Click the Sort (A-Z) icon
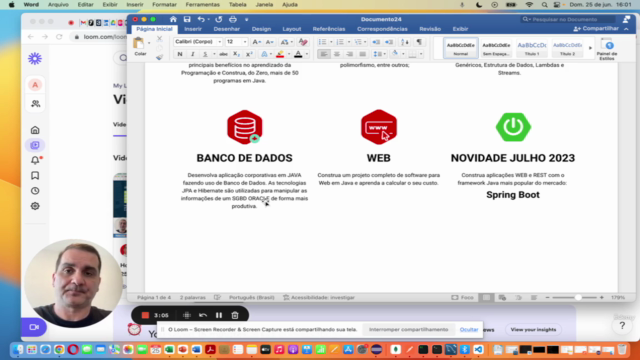Image resolution: width=640 pixels, height=360 pixels. pos(404,42)
